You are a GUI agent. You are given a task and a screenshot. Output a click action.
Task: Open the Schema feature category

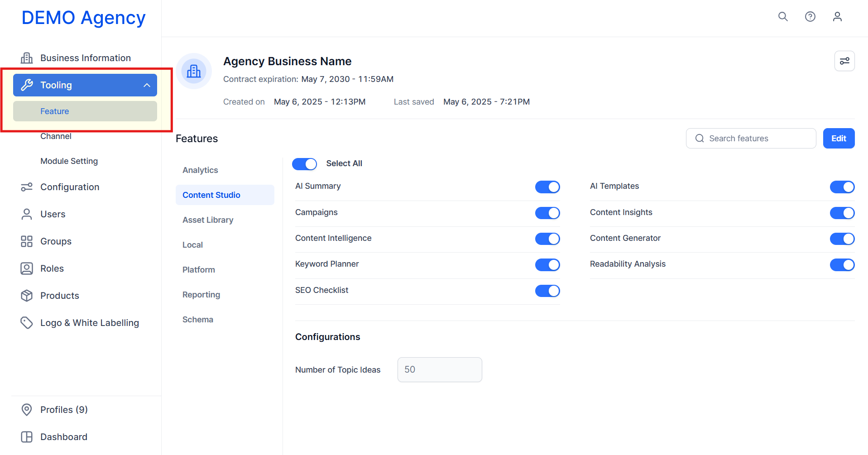(198, 320)
